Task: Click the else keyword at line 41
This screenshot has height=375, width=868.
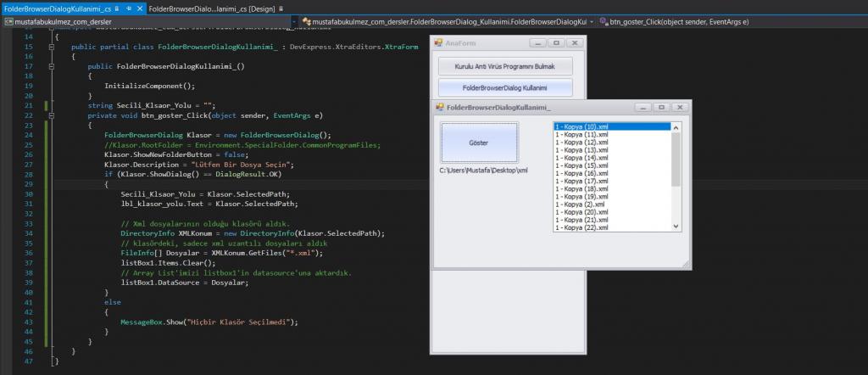Action: (x=113, y=302)
